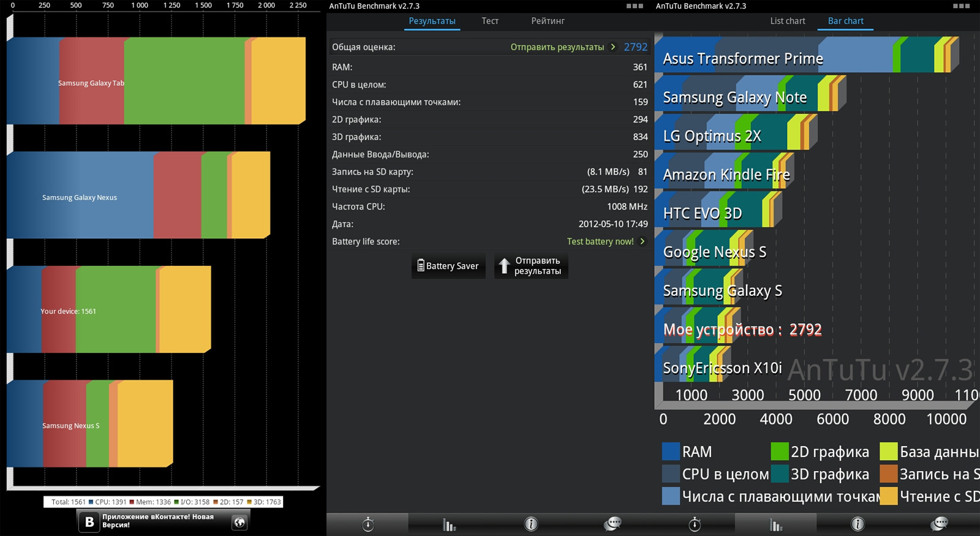Viewport: 980px width, 536px height.
Task: Click the stopwatch icon below the results list
Action: point(367,524)
